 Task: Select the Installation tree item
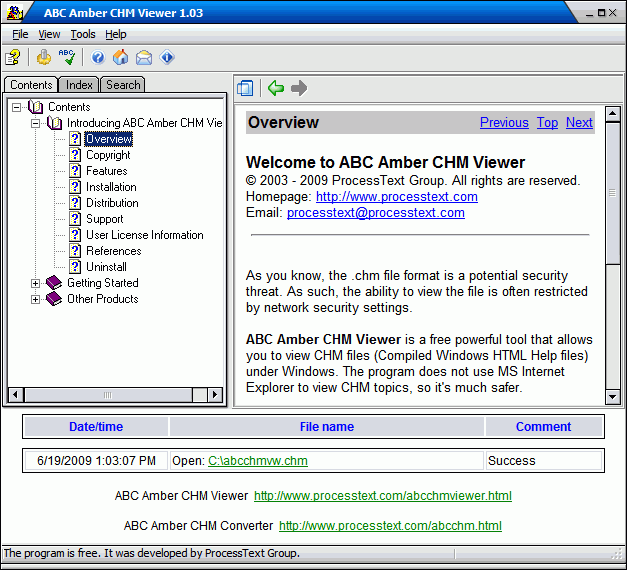point(111,187)
